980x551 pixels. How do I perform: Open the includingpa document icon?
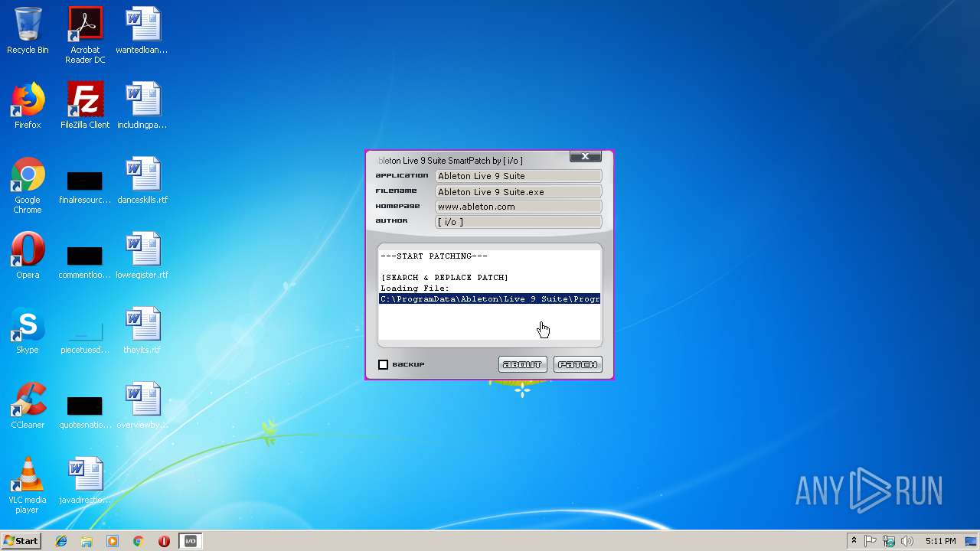pos(142,106)
